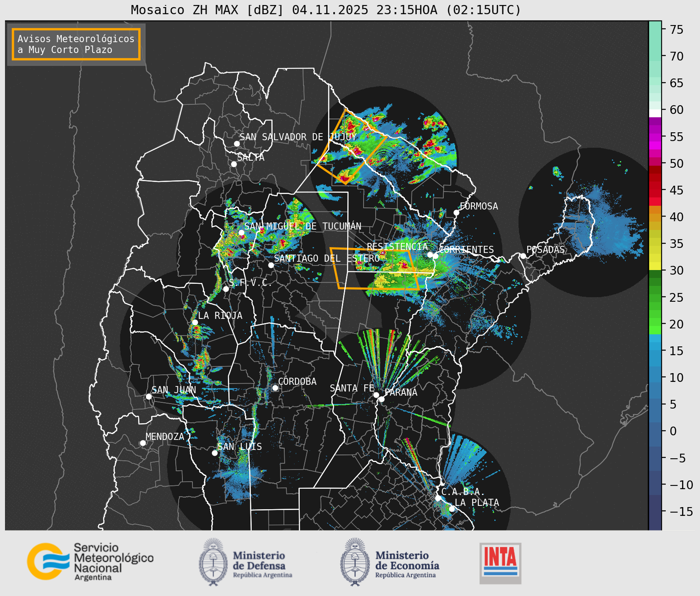Select the S.F.V.C. city marker

point(226,289)
